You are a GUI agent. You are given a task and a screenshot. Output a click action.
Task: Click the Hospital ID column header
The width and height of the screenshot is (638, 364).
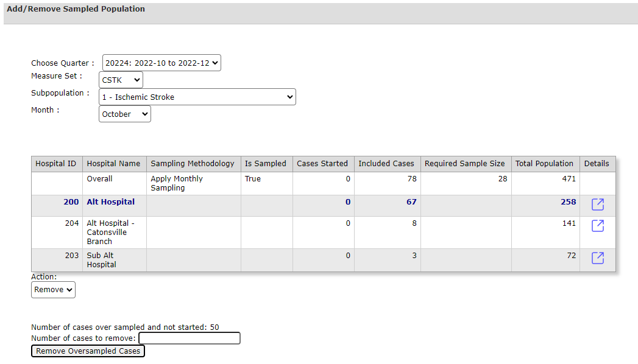click(x=55, y=164)
